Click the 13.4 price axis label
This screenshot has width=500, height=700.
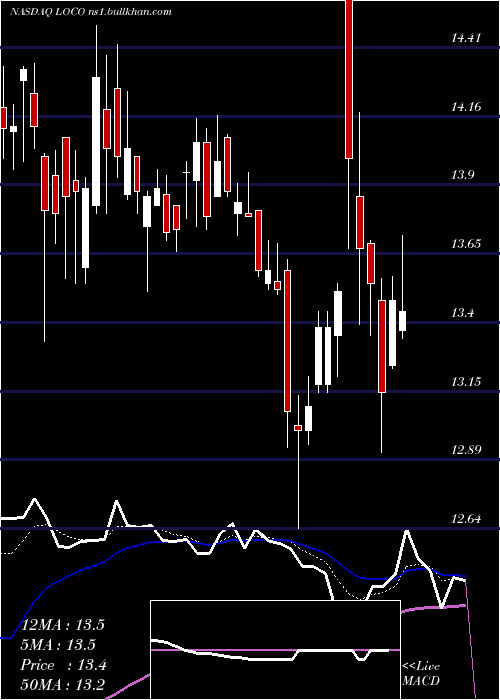point(462,313)
